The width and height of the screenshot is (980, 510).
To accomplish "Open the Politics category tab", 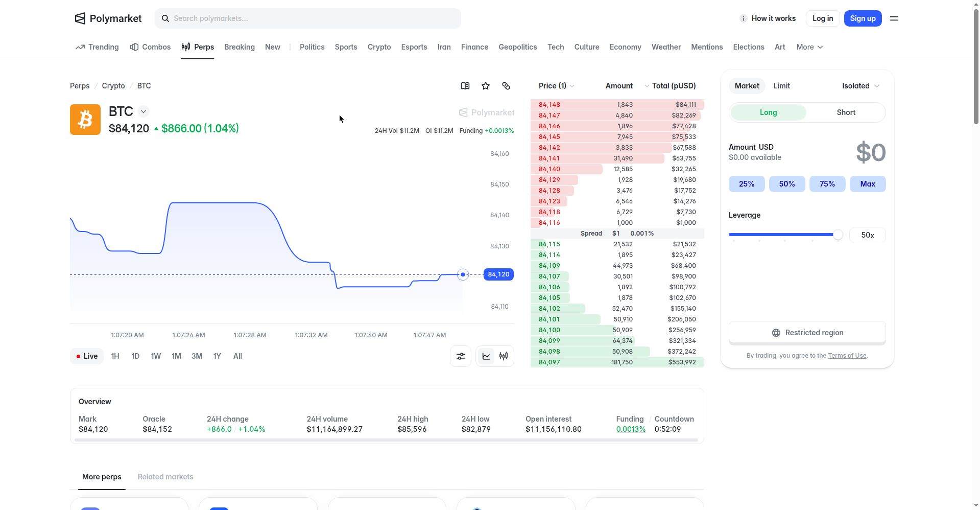I will click(312, 47).
